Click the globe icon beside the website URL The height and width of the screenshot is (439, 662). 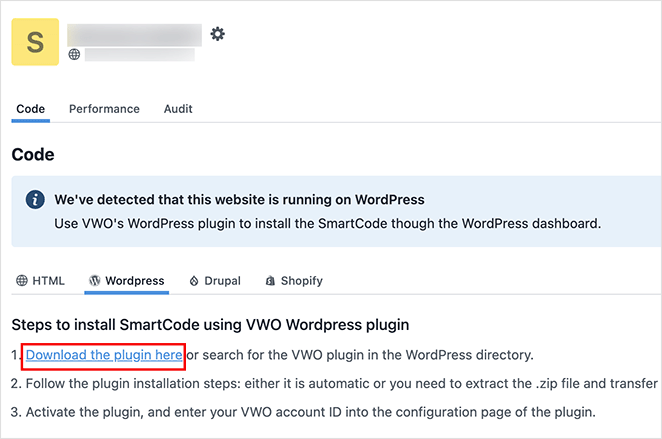click(x=73, y=54)
